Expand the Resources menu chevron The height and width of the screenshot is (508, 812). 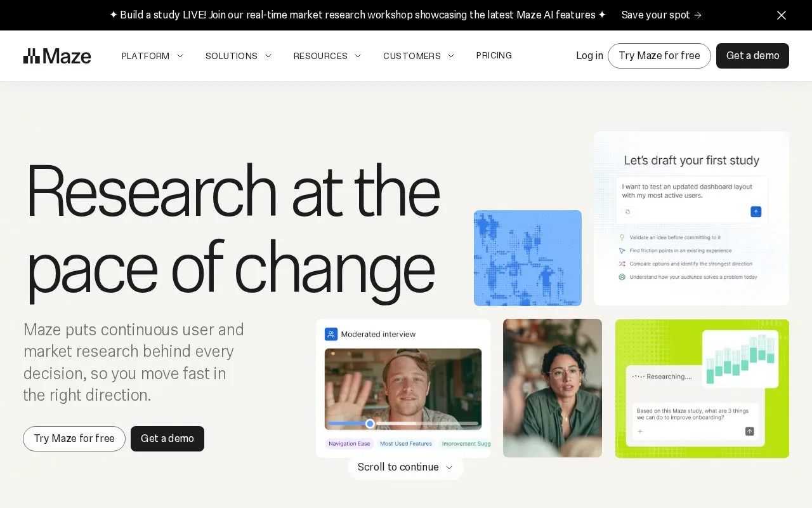[358, 56]
